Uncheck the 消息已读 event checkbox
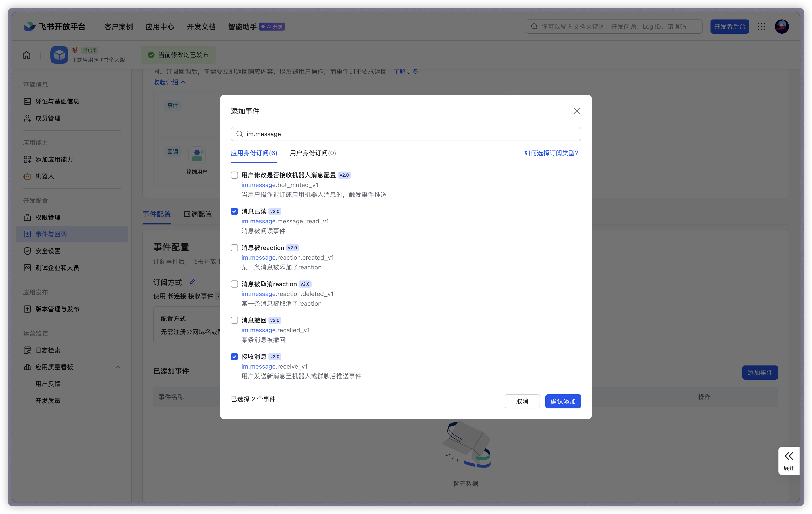 coord(234,212)
